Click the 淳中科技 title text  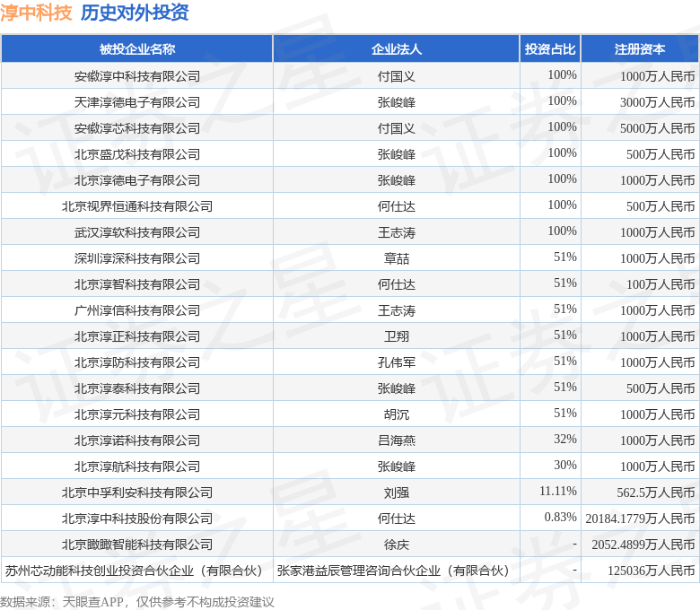point(36,12)
